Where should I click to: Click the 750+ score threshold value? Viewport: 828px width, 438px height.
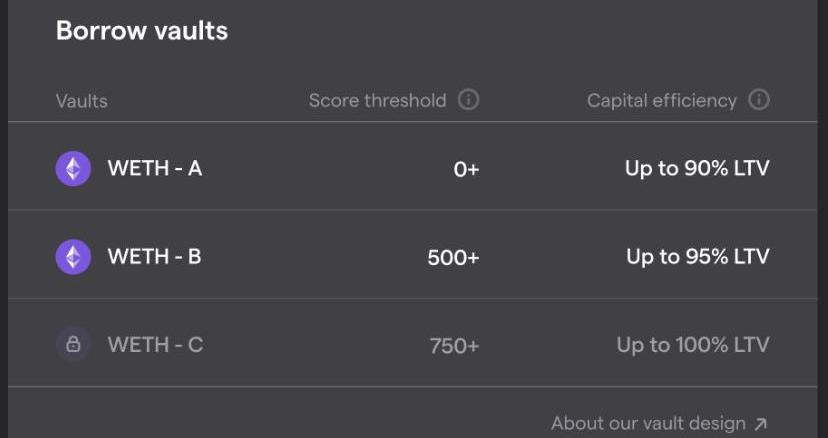tap(454, 346)
